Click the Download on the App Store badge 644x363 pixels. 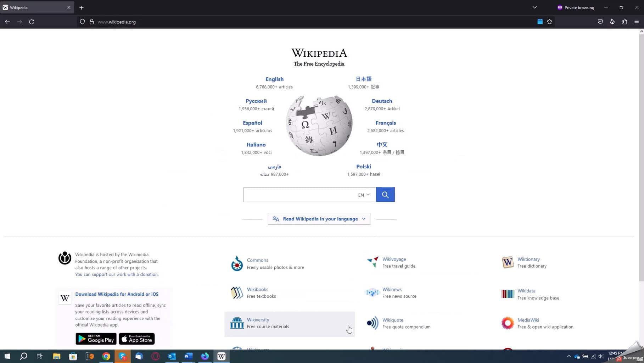pos(136,339)
